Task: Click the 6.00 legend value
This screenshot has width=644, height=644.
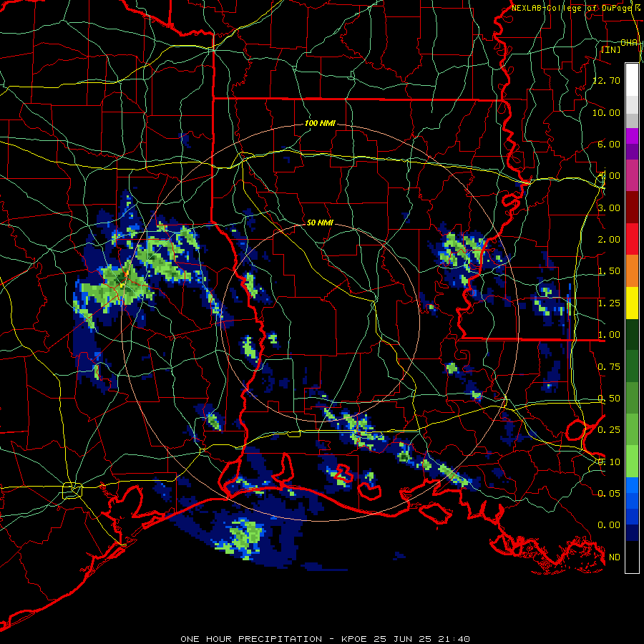Action: [609, 144]
